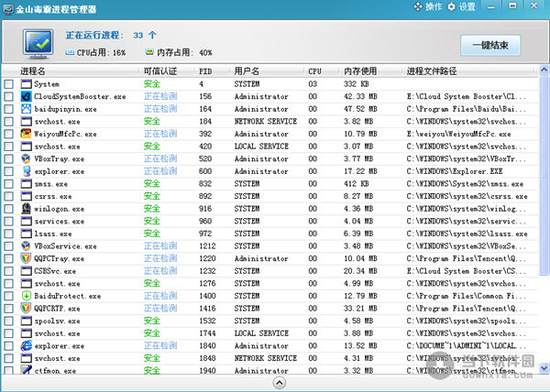Click the BaiduProtect.exe green shield icon

[x=26, y=296]
